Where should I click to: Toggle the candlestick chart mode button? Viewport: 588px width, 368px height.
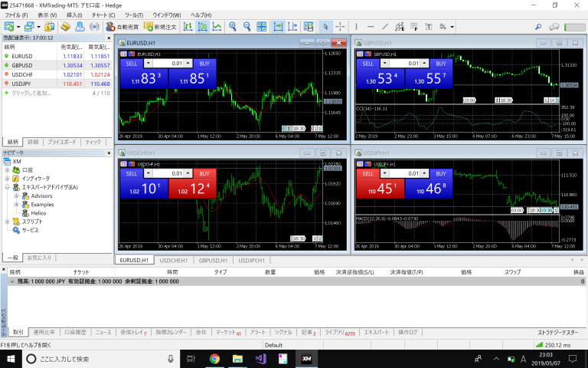202,27
